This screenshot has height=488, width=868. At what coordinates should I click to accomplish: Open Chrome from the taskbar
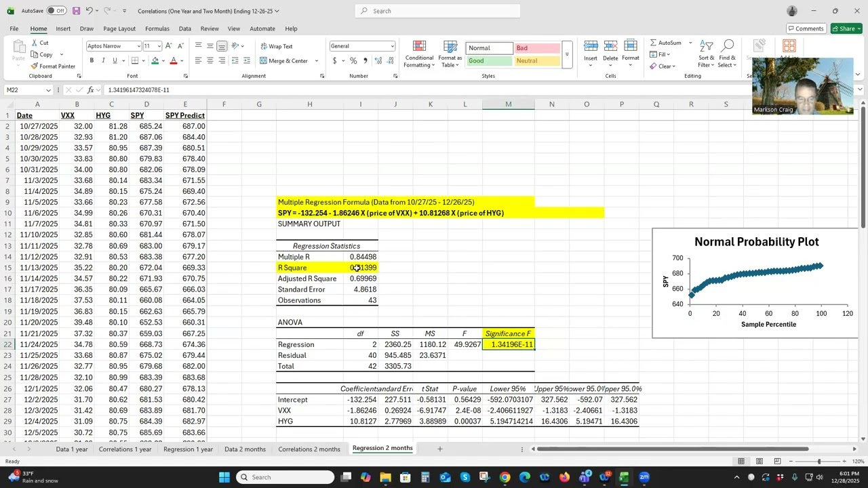tap(505, 477)
